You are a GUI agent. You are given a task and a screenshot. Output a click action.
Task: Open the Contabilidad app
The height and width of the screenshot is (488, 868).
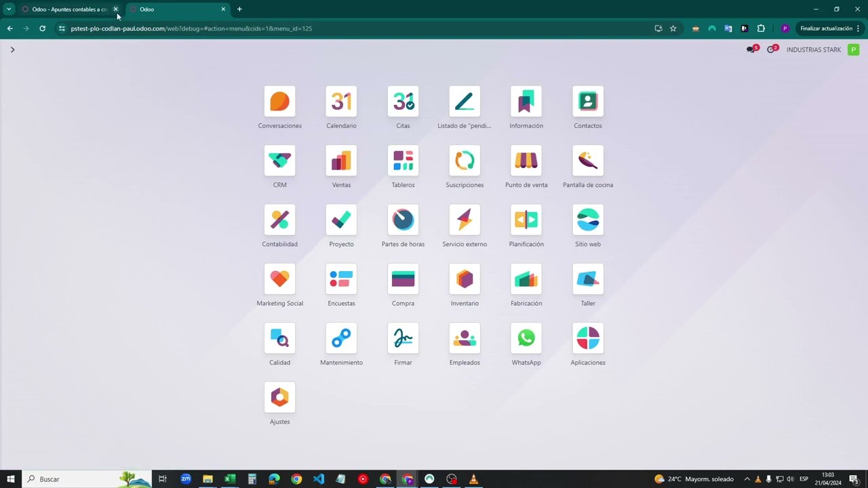pyautogui.click(x=279, y=220)
